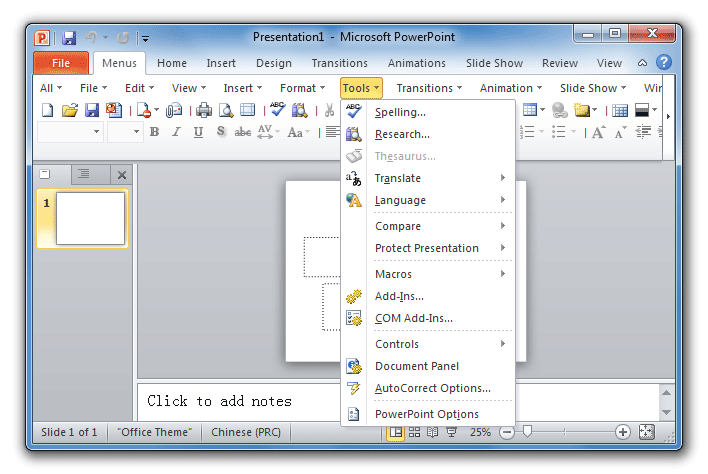Toggle Bold formatting

click(154, 132)
